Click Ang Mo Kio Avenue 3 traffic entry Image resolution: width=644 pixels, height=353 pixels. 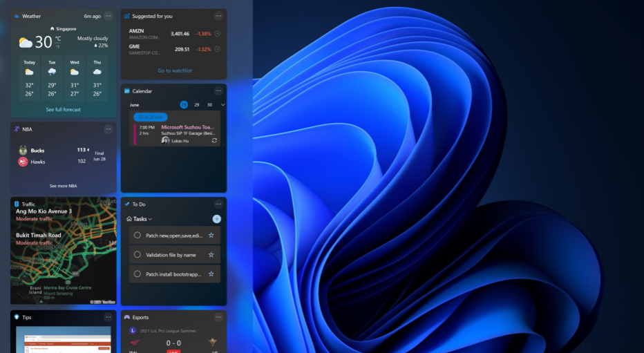pyautogui.click(x=44, y=215)
